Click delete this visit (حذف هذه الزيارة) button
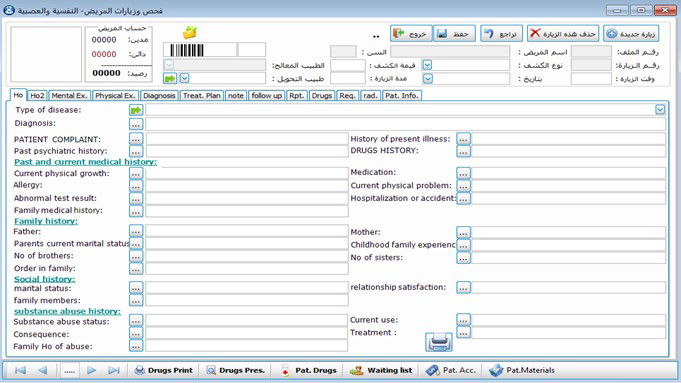681x383 pixels. 563,33
